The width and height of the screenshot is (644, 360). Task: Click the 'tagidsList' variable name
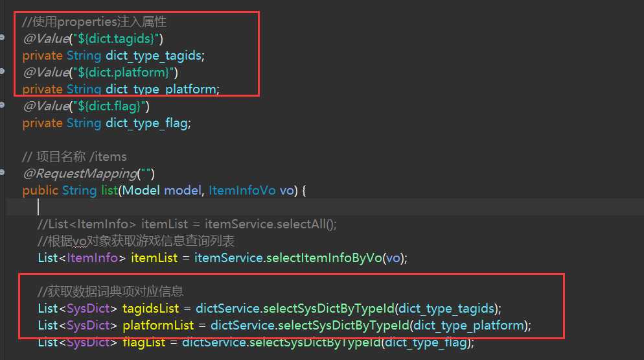coord(151,309)
